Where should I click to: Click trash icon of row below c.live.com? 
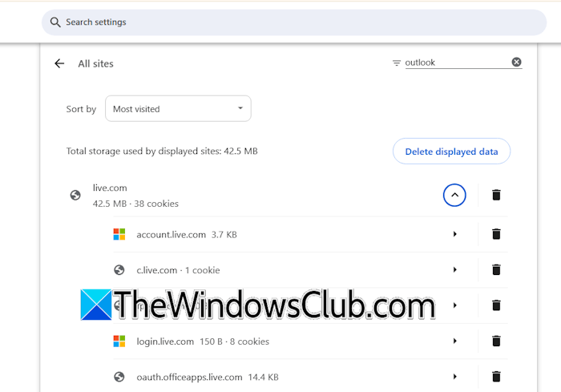[496, 305]
